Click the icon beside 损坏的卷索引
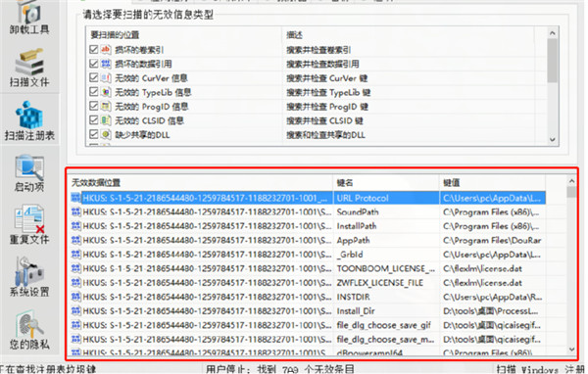588x374 pixels. point(106,49)
